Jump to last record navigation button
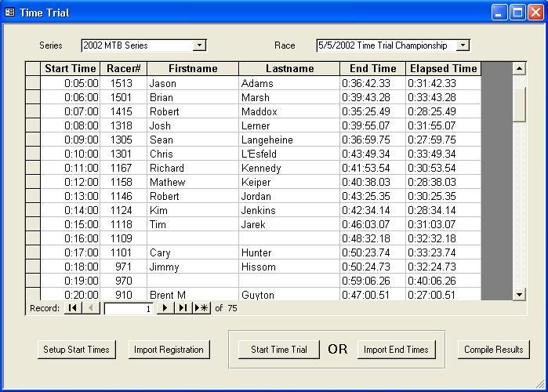The width and height of the screenshot is (548, 392). pos(182,308)
